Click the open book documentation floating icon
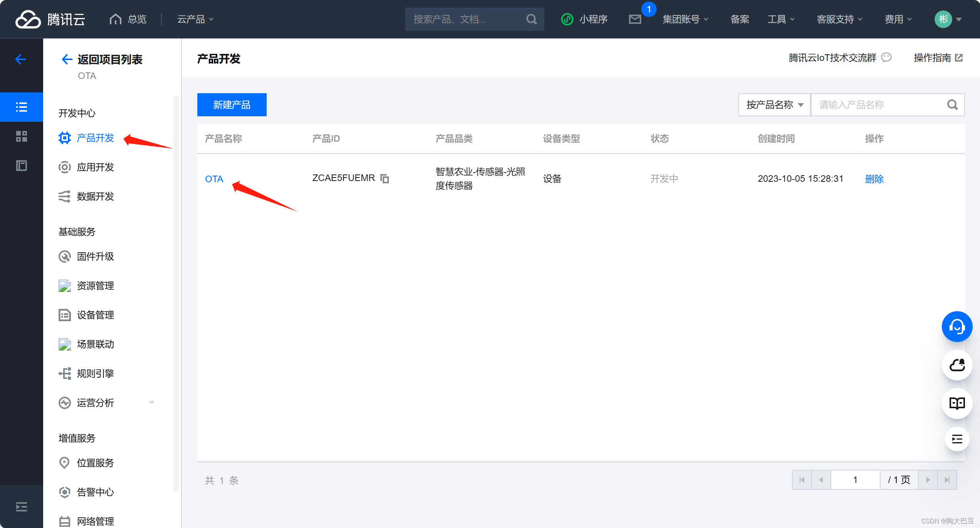This screenshot has height=528, width=980. [957, 403]
